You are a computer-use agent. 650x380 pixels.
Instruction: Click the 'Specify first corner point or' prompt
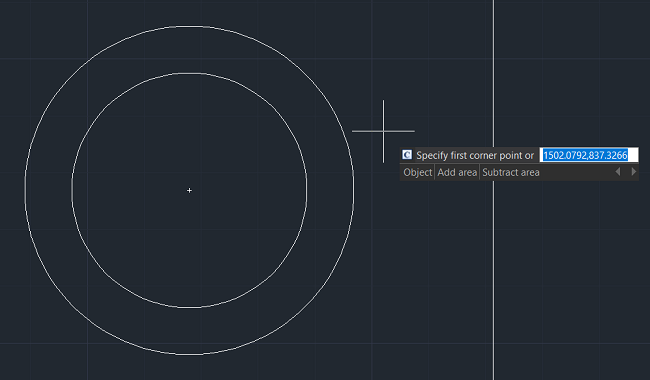click(475, 155)
